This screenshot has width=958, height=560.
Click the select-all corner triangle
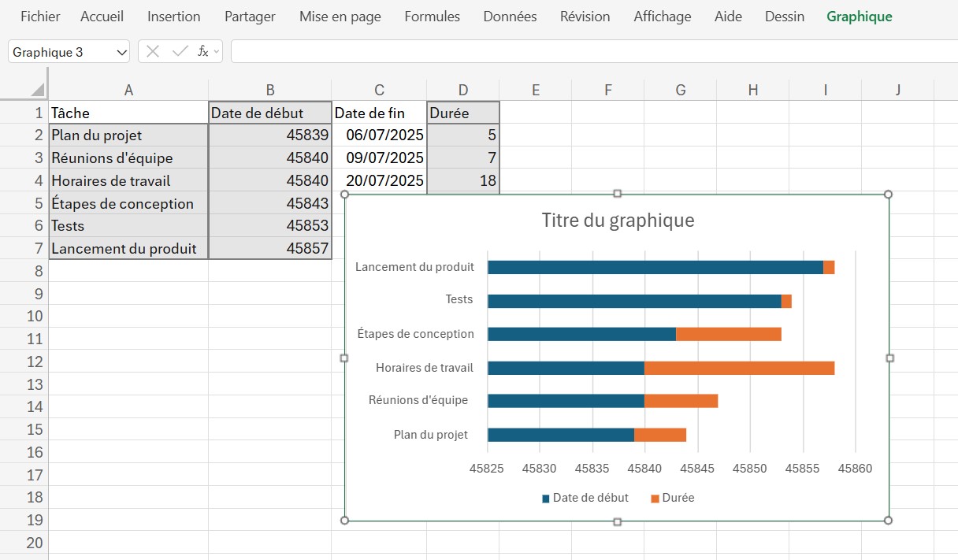tap(37, 89)
